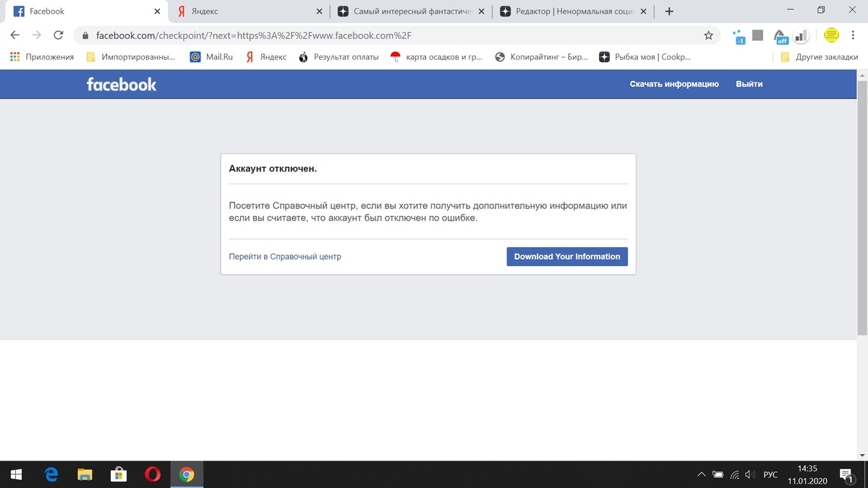Launch Microsoft Edge from the taskbar
This screenshot has width=868, height=488.
tap(51, 474)
